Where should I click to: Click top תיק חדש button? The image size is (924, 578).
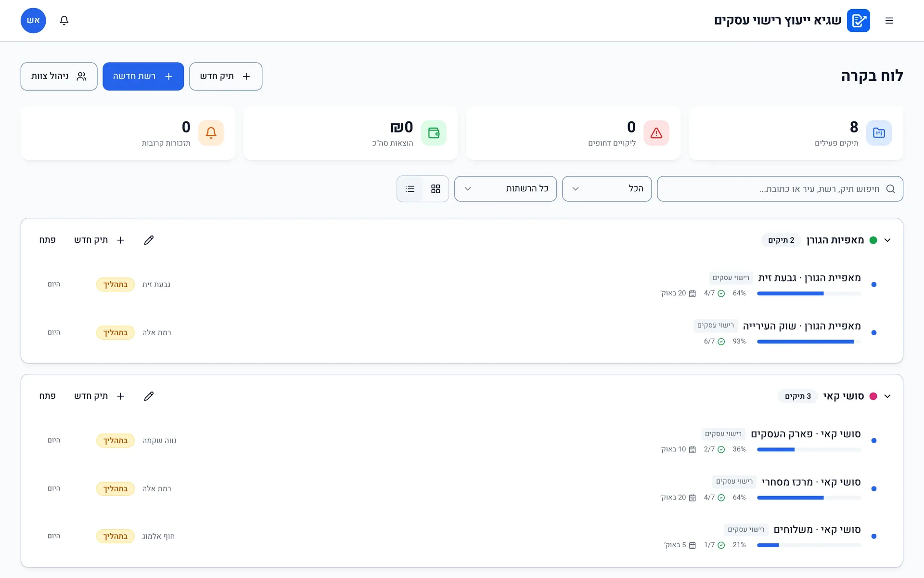(x=226, y=76)
